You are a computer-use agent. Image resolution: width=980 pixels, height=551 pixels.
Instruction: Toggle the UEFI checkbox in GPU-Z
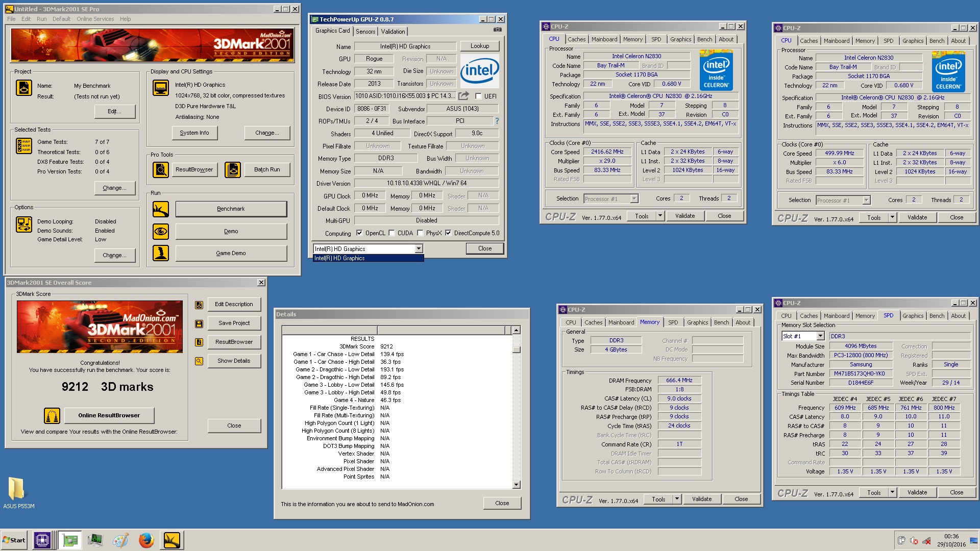(x=478, y=96)
